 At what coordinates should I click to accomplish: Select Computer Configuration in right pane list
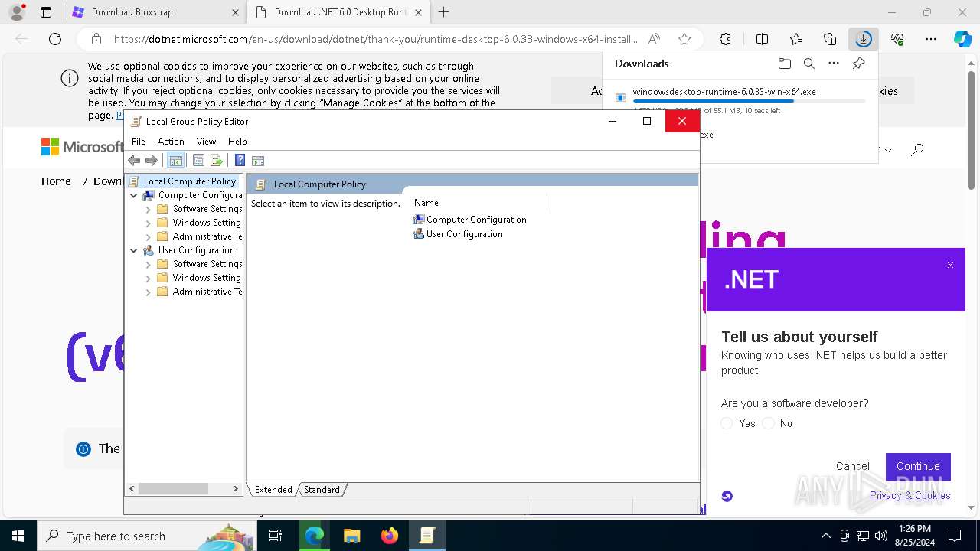tap(469, 220)
